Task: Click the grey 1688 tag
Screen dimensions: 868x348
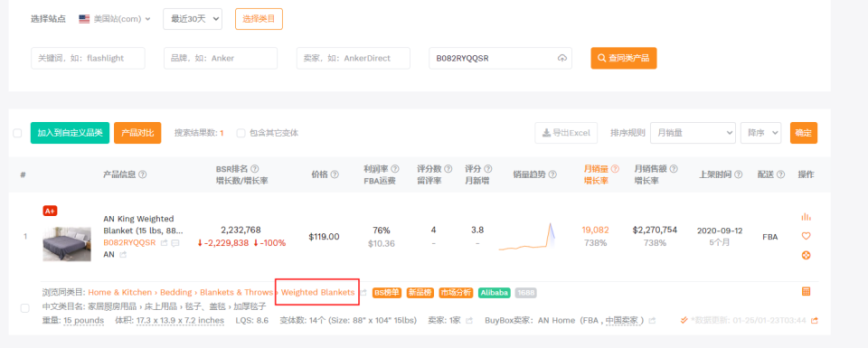Action: 525,293
